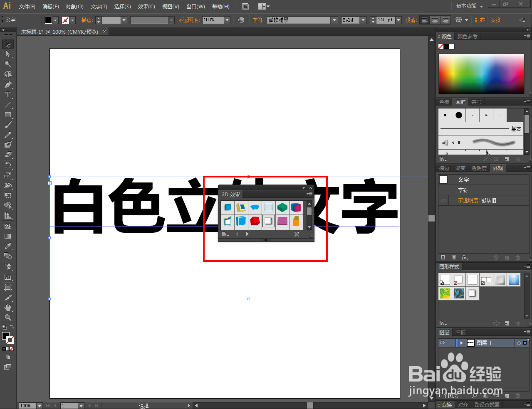Click 字符 link in control bar
The height and width of the screenshot is (409, 532).
(258, 20)
